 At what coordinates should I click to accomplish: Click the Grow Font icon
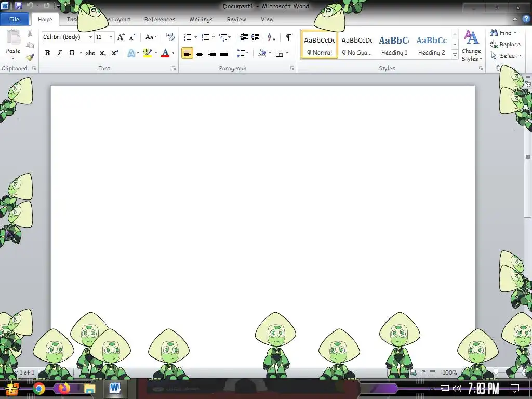[x=121, y=37]
